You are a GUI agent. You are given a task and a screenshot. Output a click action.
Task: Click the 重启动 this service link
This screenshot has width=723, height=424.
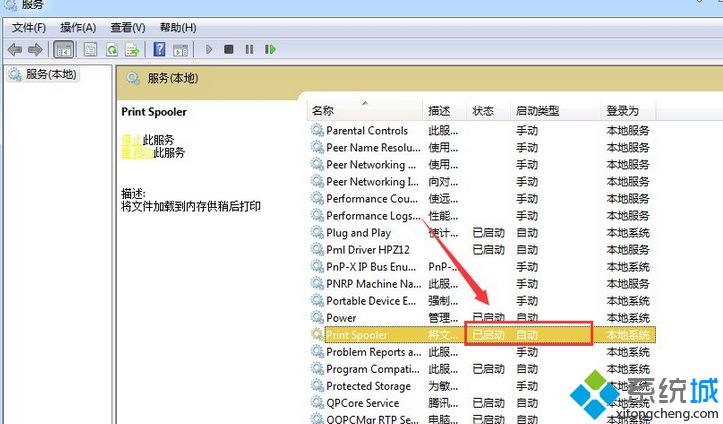pyautogui.click(x=137, y=153)
